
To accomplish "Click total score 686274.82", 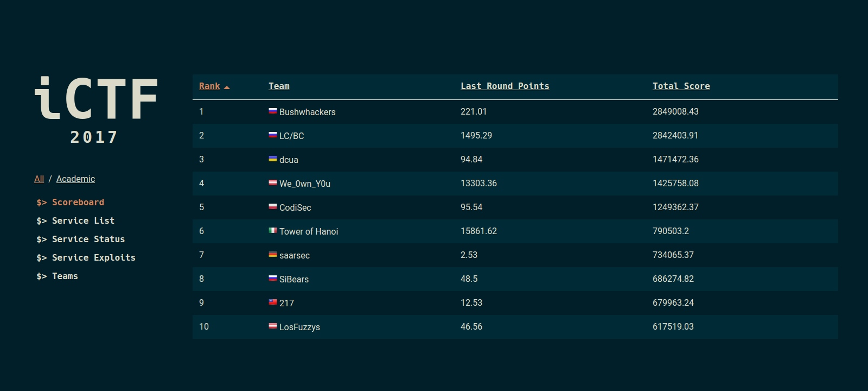I will [673, 279].
